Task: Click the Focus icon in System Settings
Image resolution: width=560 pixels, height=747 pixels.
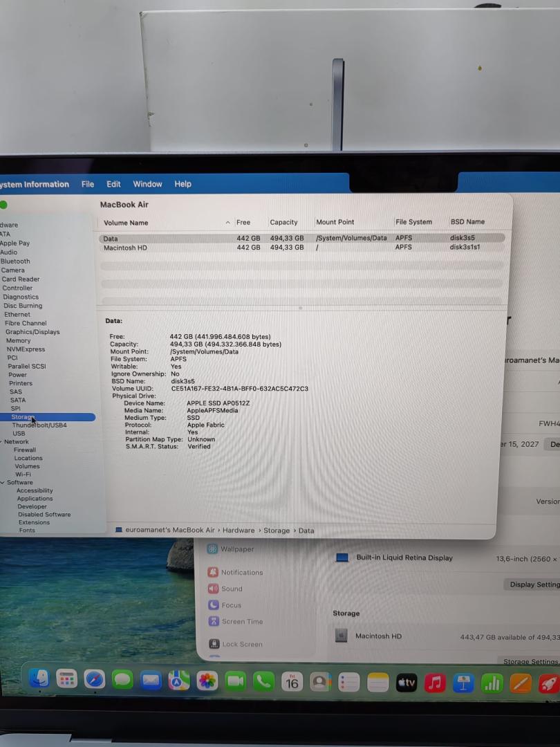Action: [214, 605]
